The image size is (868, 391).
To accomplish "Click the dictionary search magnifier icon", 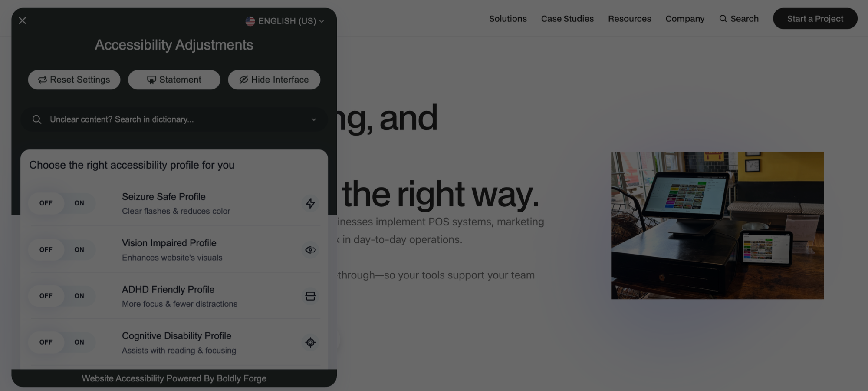I will tap(37, 119).
